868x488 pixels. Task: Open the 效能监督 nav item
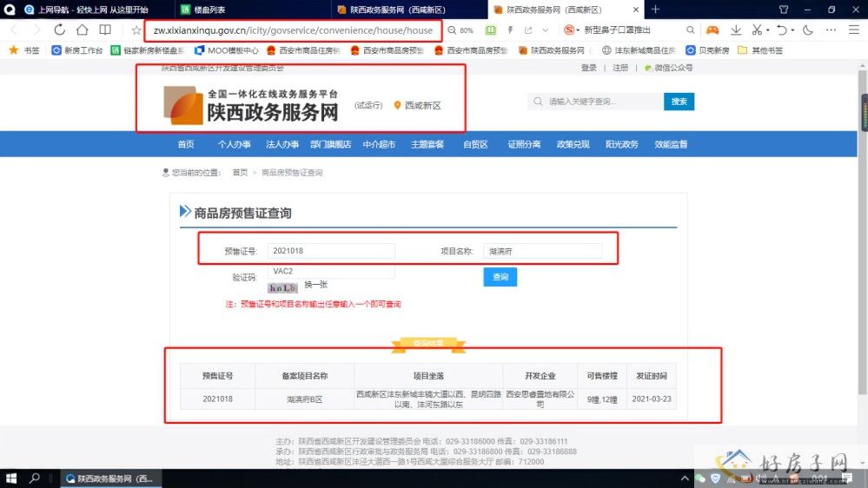click(x=671, y=144)
